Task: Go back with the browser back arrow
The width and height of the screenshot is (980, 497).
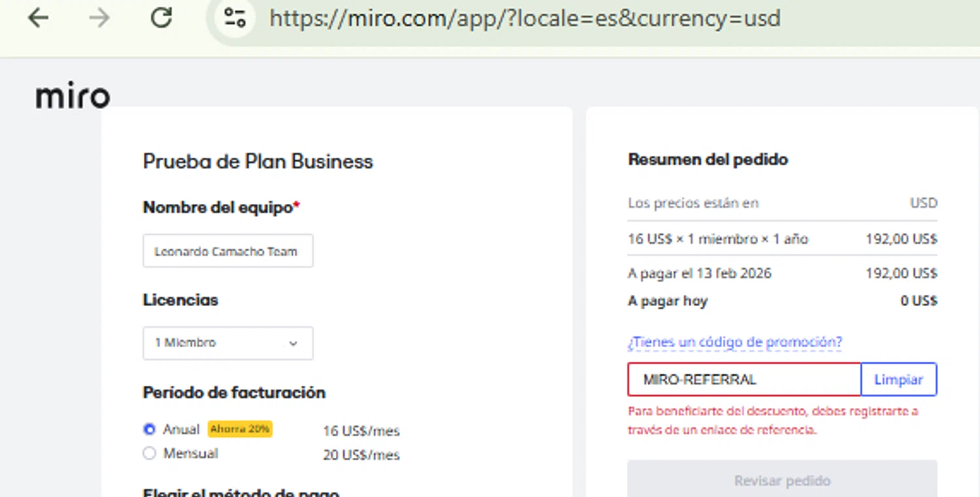Action: (39, 18)
